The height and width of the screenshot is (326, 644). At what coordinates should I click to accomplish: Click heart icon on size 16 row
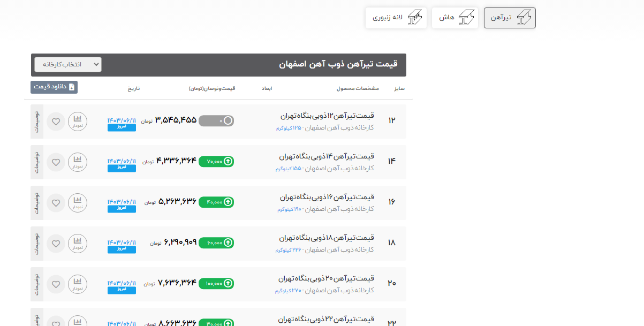56,203
